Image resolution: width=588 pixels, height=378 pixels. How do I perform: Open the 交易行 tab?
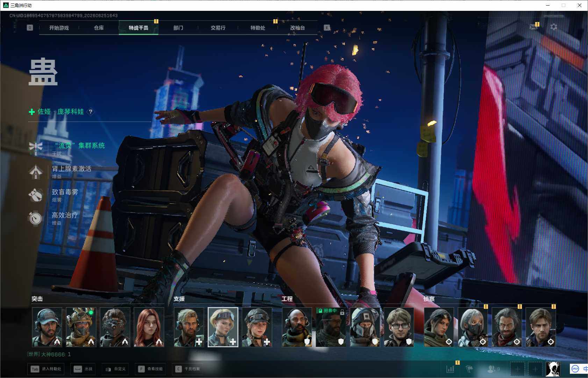(x=218, y=28)
